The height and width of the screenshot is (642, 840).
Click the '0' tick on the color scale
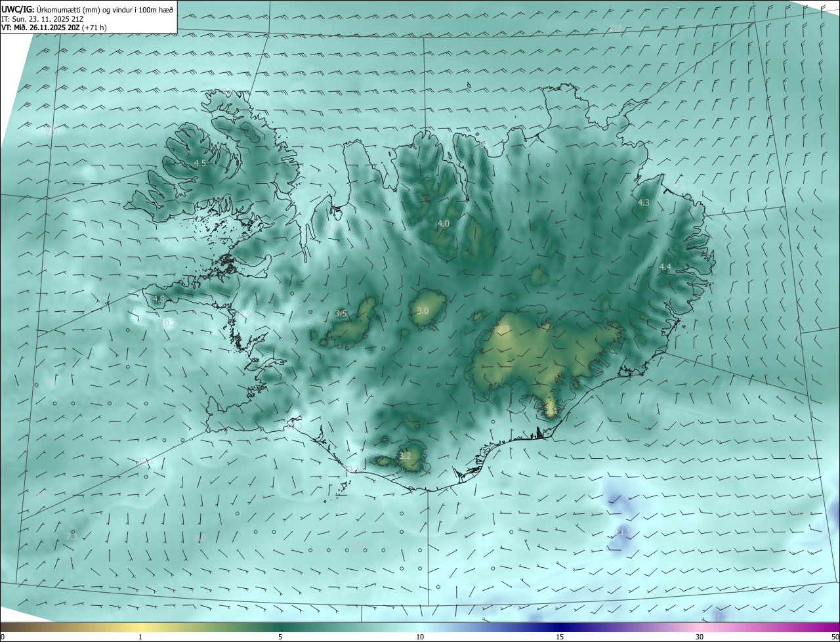coord(3,637)
